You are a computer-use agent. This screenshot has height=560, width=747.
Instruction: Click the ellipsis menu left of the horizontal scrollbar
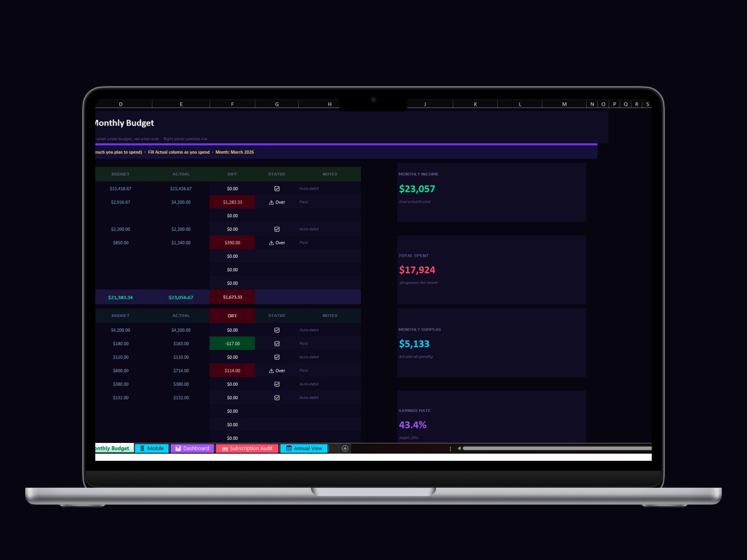450,448
